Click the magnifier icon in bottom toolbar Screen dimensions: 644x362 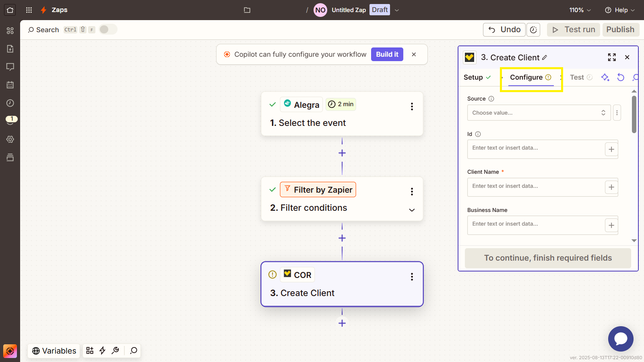click(134, 351)
